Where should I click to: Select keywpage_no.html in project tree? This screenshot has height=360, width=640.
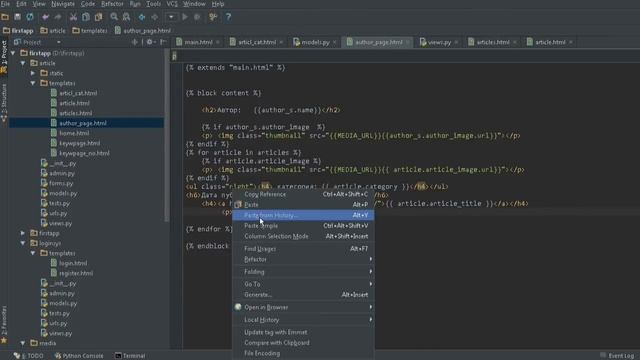tap(84, 153)
